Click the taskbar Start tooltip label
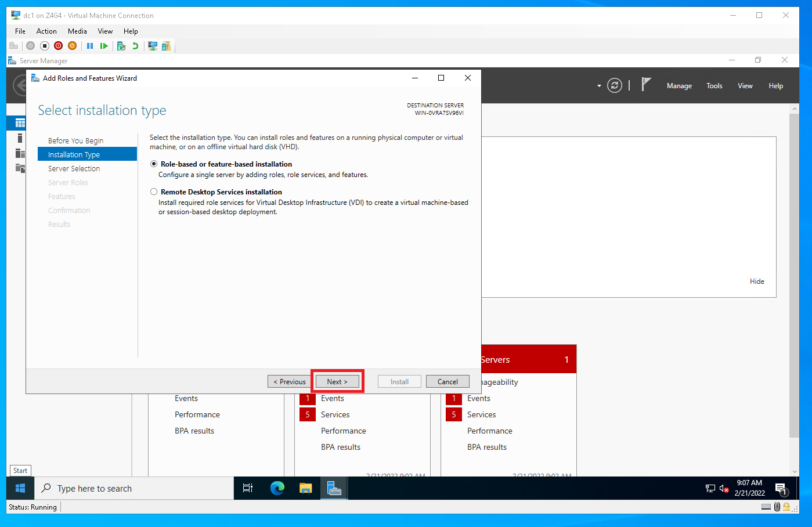Image resolution: width=812 pixels, height=527 pixels. pos(20,471)
